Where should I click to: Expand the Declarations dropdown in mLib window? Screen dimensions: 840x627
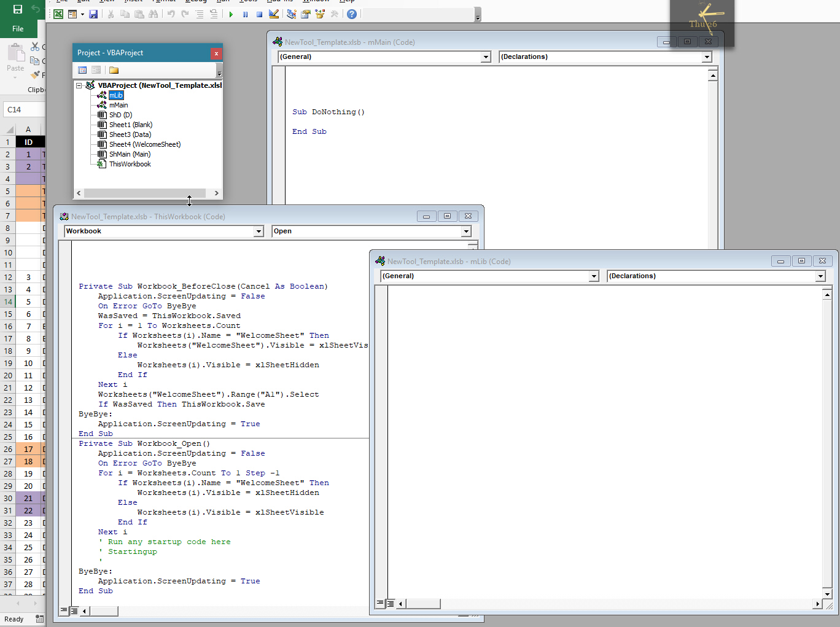pyautogui.click(x=820, y=276)
